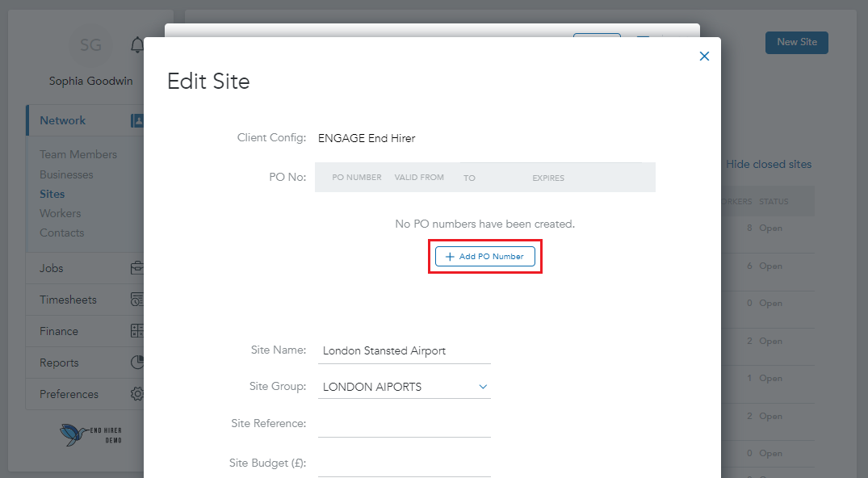Click the Sophia Goodwin user name
The height and width of the screenshot is (478, 868).
90,81
